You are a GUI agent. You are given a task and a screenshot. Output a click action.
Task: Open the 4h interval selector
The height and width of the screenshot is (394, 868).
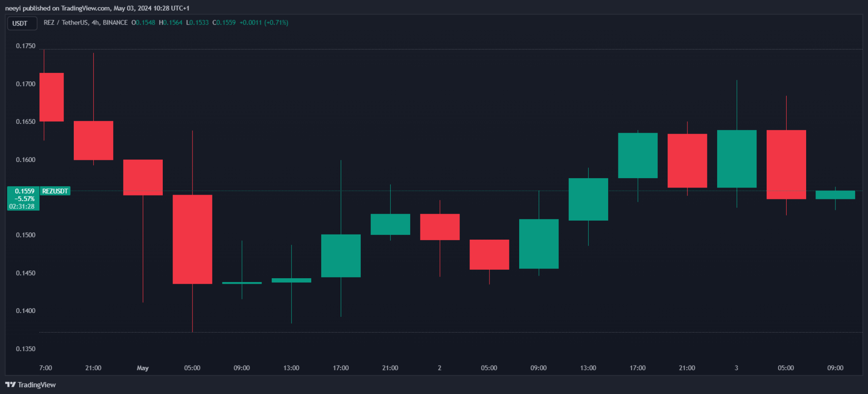[95, 22]
